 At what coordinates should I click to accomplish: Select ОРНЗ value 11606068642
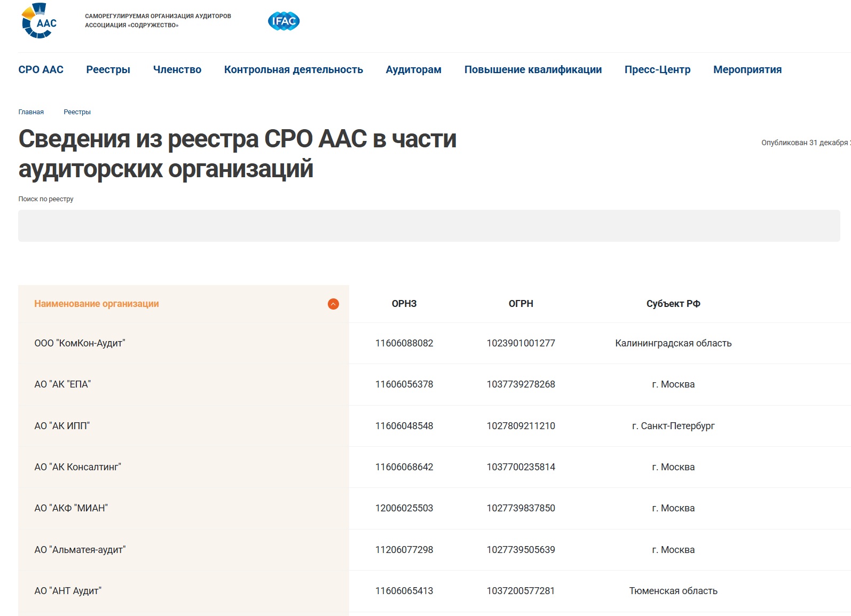point(404,467)
